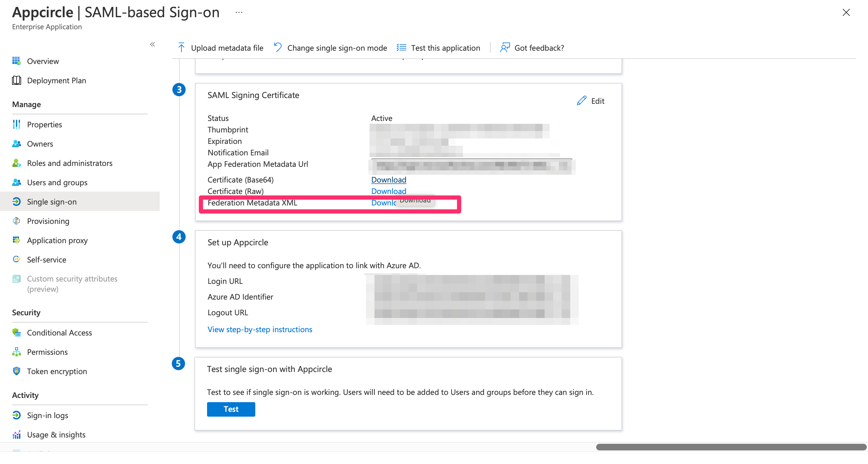Select Roles and administrators item
This screenshot has width=868, height=464.
[x=70, y=163]
